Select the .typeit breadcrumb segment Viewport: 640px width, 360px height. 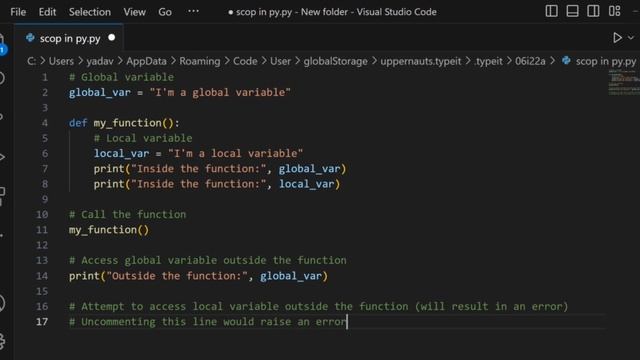tap(488, 61)
